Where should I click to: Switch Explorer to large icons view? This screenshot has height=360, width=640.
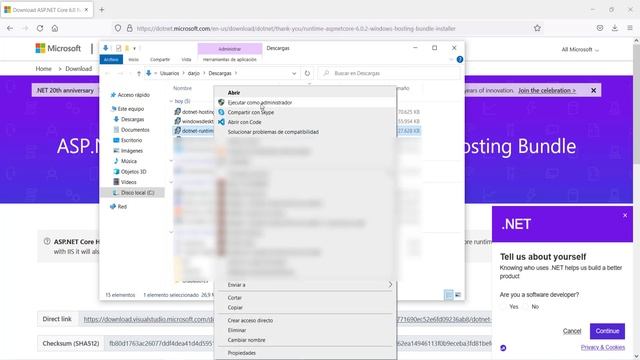coord(458,295)
